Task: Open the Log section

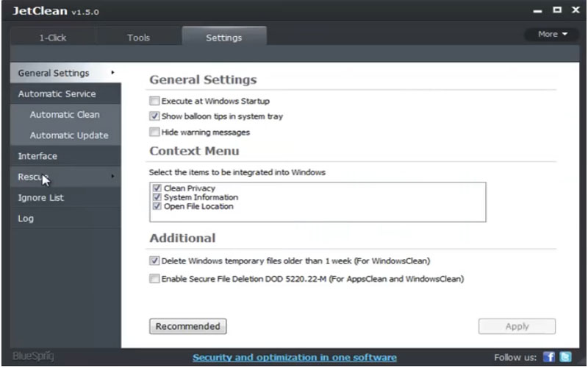Action: (x=65, y=218)
